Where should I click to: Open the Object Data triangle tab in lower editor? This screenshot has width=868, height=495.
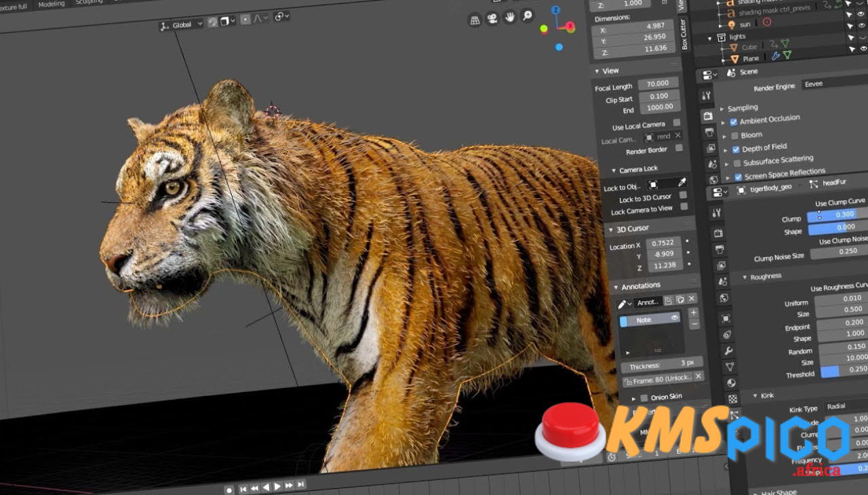pyautogui.click(x=730, y=367)
